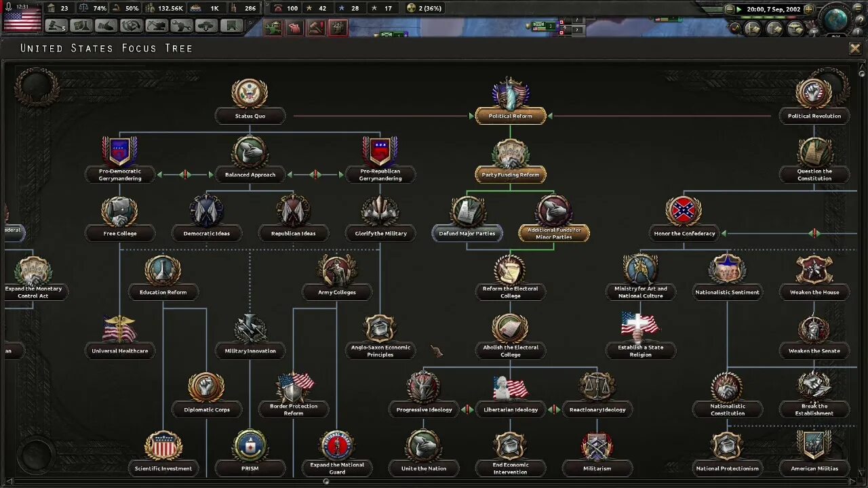The width and height of the screenshot is (868, 488).
Task: Select Defund Major Parties focus
Action: [467, 233]
